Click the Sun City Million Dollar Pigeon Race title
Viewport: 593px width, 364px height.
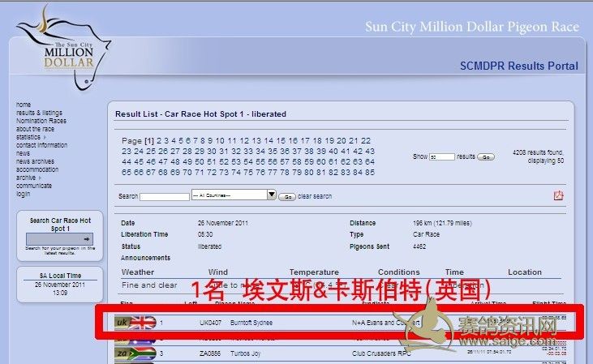click(x=472, y=27)
